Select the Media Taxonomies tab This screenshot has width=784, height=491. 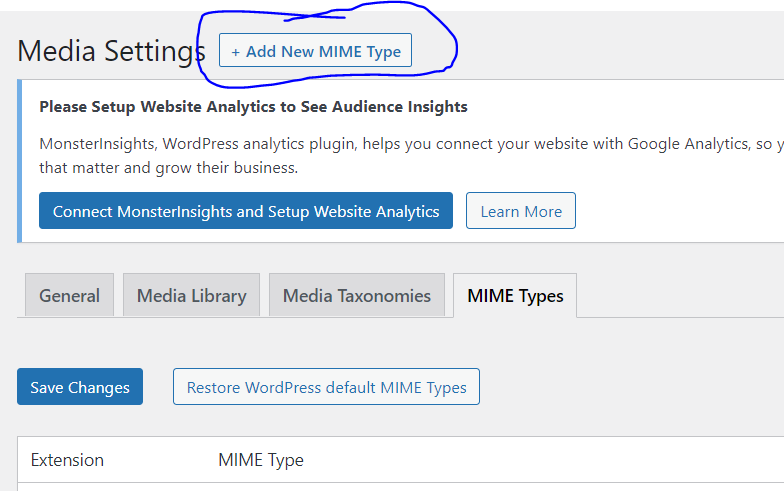click(x=356, y=295)
